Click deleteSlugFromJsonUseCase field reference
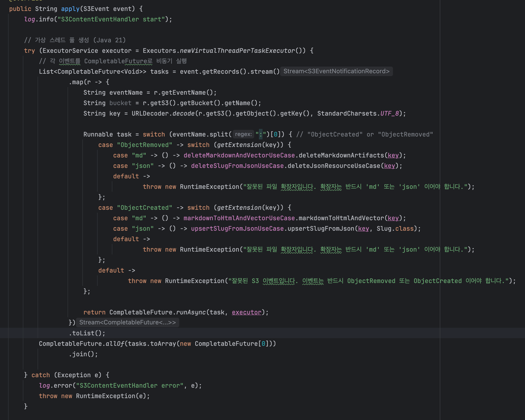Screen dimensions: 525x420 pos(237,166)
